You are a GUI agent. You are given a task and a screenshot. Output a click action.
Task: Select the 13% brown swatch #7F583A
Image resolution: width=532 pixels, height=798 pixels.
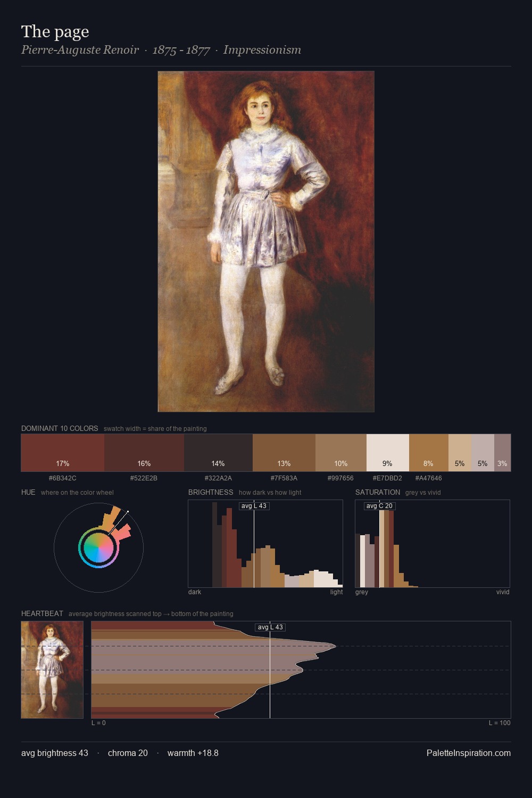(284, 453)
